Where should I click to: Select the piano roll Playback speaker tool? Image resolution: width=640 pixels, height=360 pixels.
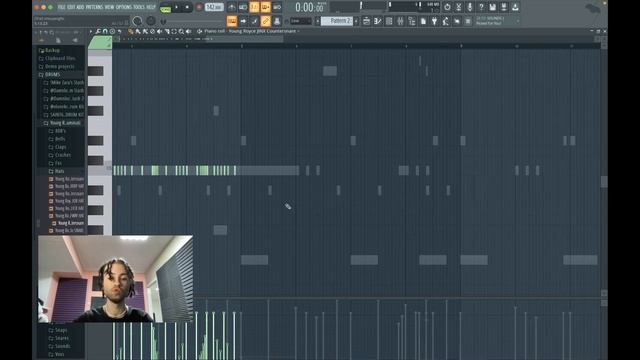point(189,31)
